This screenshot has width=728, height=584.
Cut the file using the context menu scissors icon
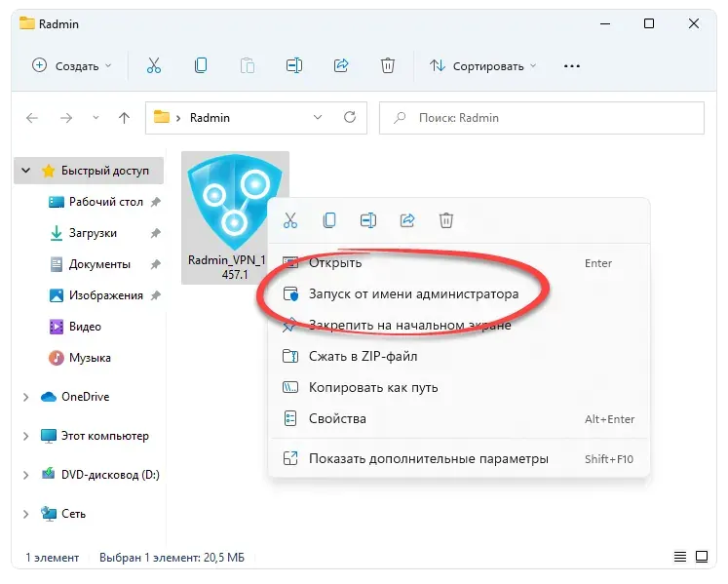coord(290,220)
